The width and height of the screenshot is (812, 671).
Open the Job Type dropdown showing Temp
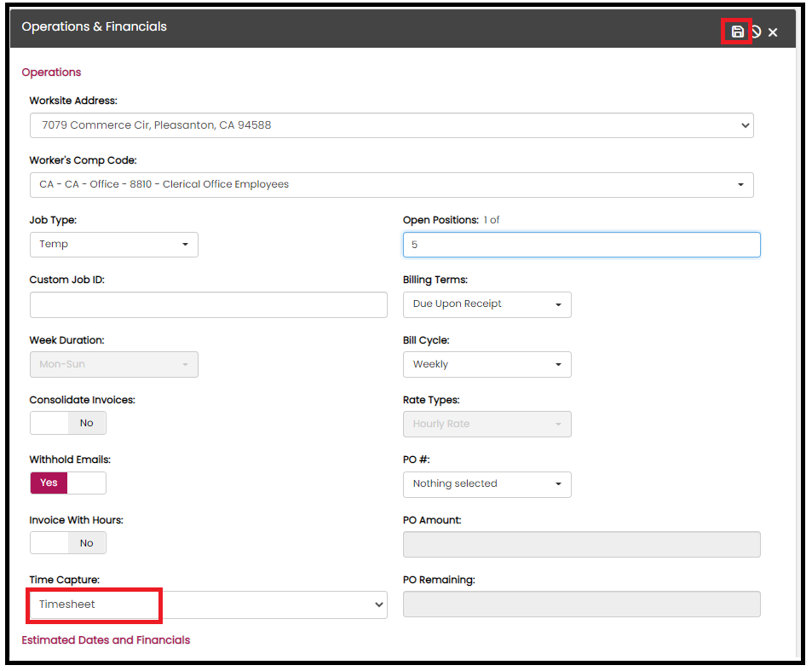[114, 245]
